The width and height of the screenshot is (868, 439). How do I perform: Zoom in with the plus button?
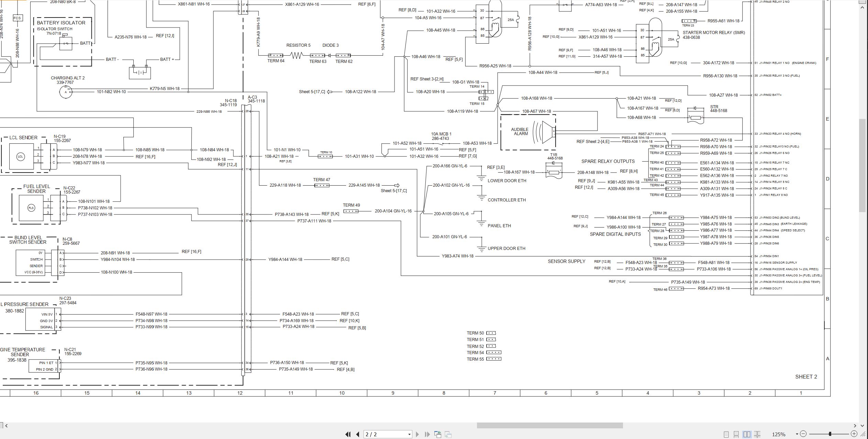(854, 434)
